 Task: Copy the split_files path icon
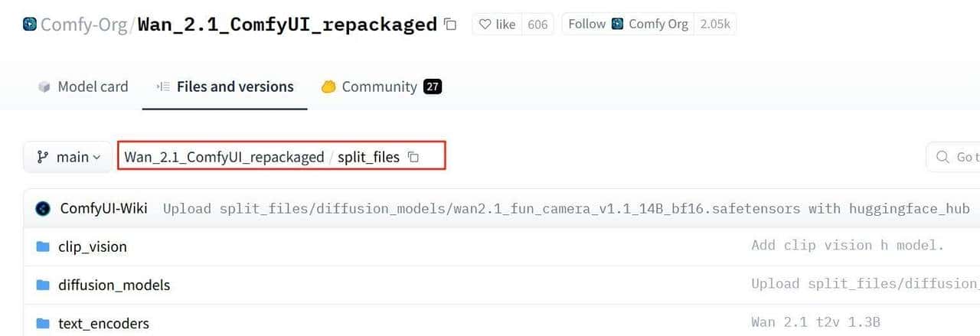413,157
